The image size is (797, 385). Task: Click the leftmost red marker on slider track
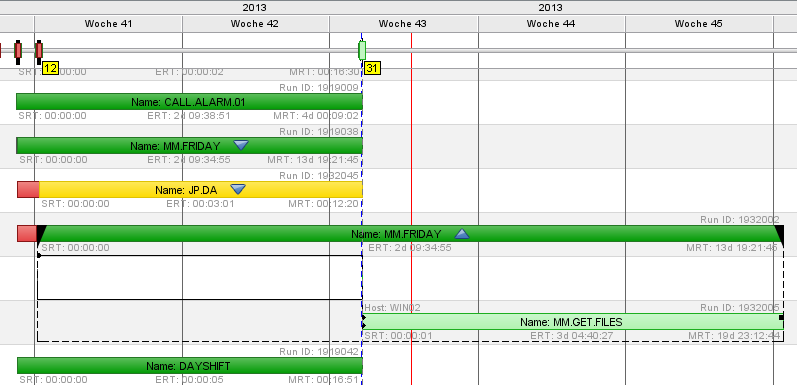pyautogui.click(x=1, y=50)
